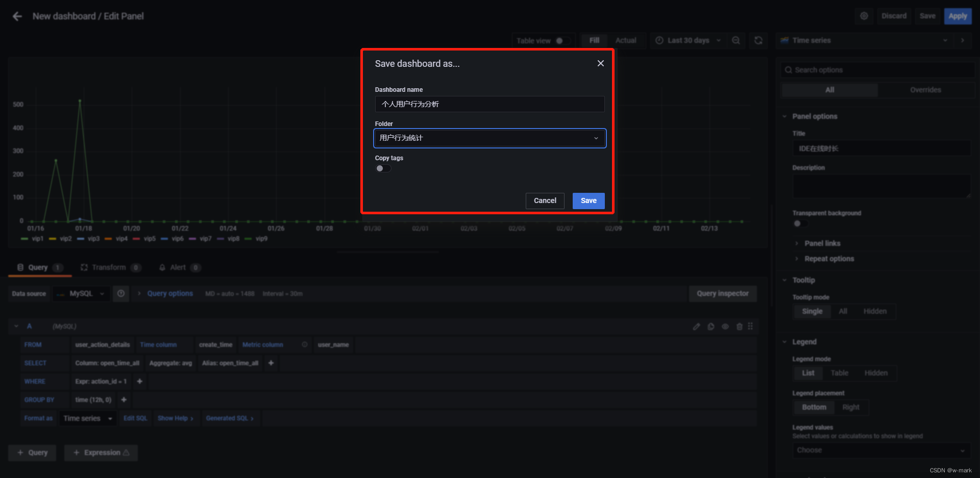Screen dimensions: 980x478
Task: Expand the Panel links section
Action: tap(822, 243)
